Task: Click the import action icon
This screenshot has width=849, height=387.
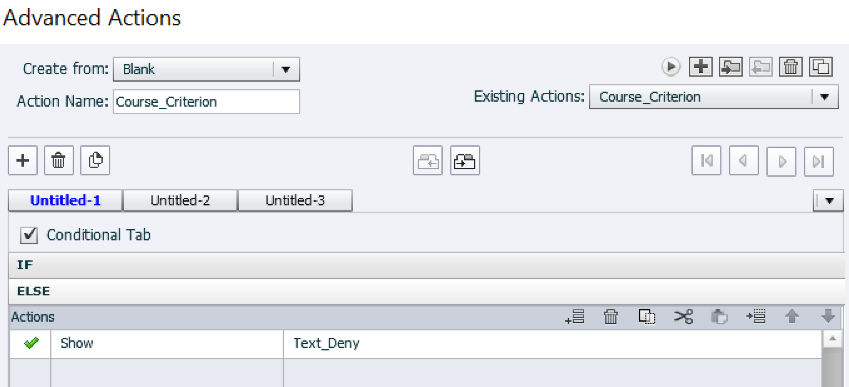Action: [x=730, y=67]
